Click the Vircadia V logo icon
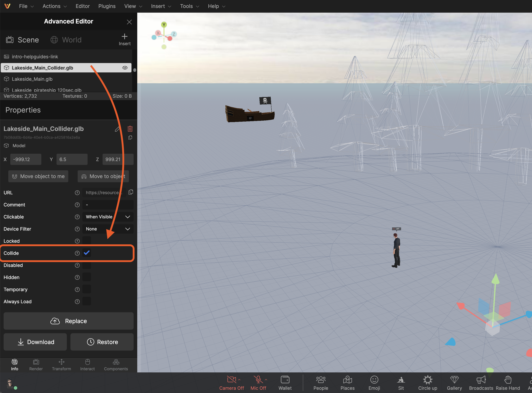This screenshot has height=393, width=532. [x=7, y=6]
